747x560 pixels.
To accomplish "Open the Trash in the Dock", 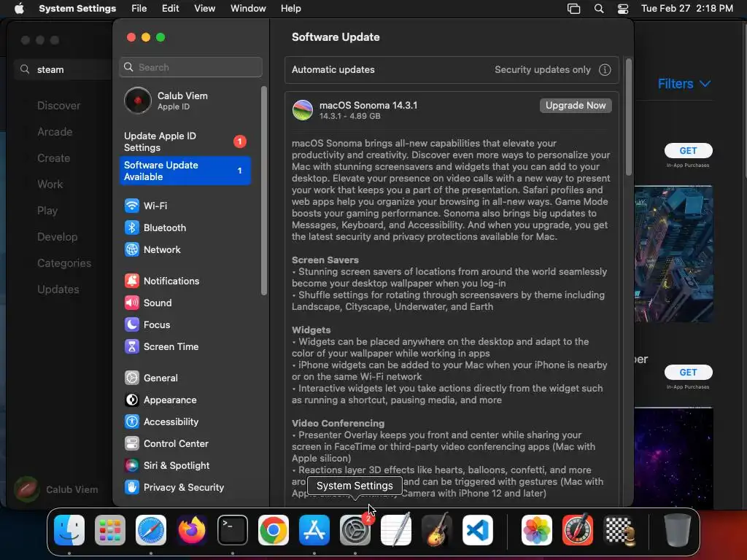I will coord(678,530).
